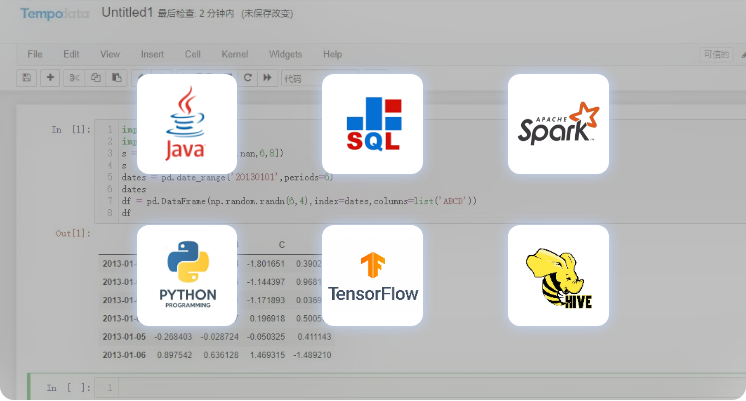Copy selected cells using toolbar icon
Image resolution: width=746 pixels, height=401 pixels.
96,78
